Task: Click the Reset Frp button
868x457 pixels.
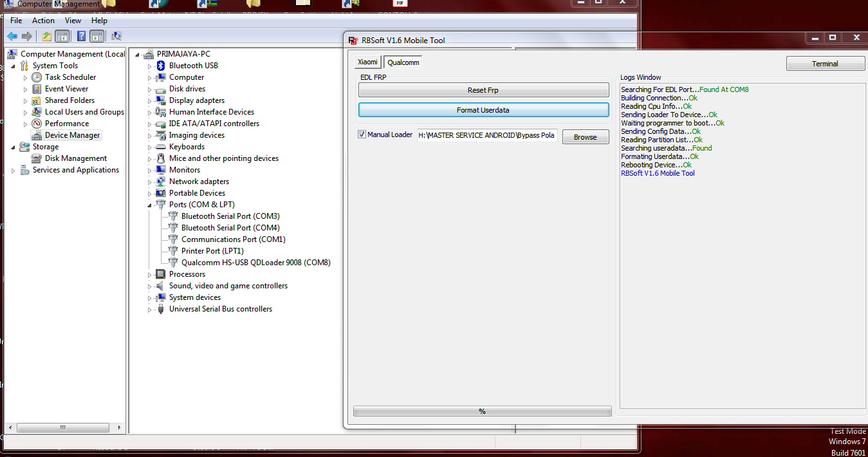Action: coord(483,90)
